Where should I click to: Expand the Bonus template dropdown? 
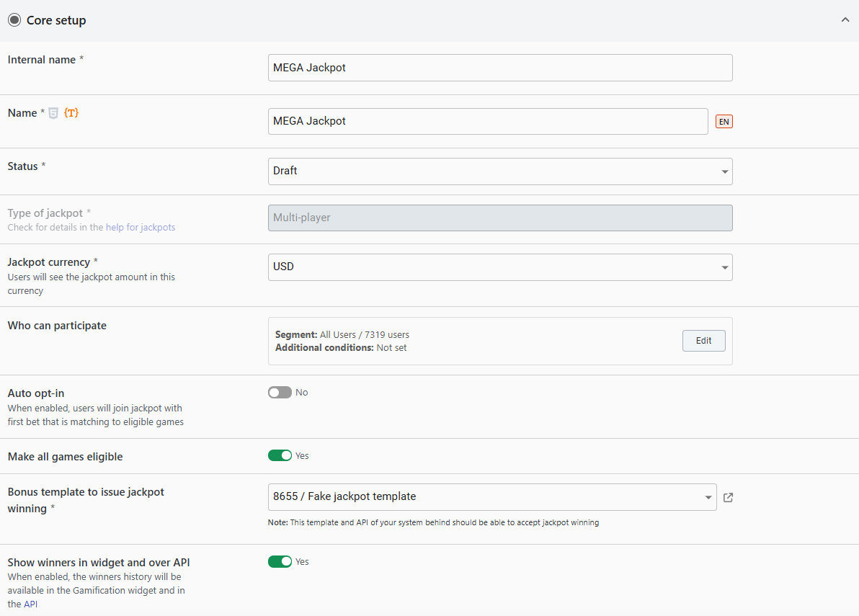[x=491, y=497]
